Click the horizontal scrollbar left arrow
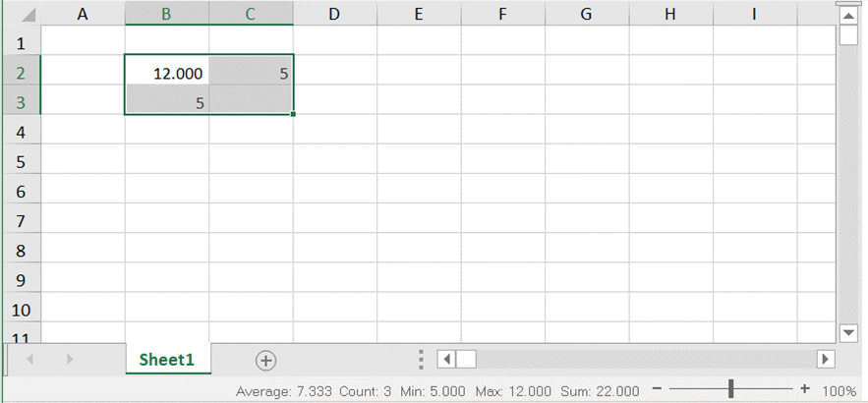868x403 pixels. point(445,359)
